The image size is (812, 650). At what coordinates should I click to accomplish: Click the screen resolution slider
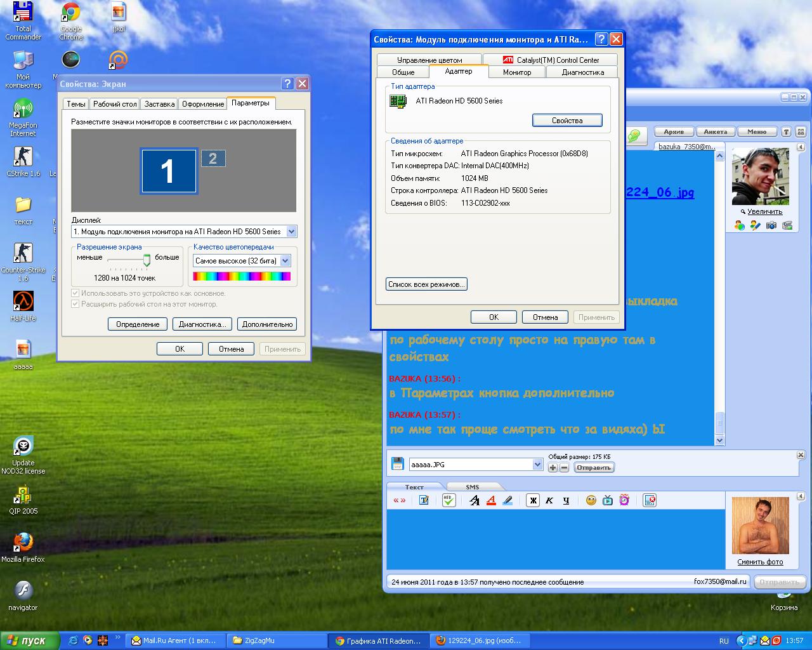pyautogui.click(x=147, y=260)
